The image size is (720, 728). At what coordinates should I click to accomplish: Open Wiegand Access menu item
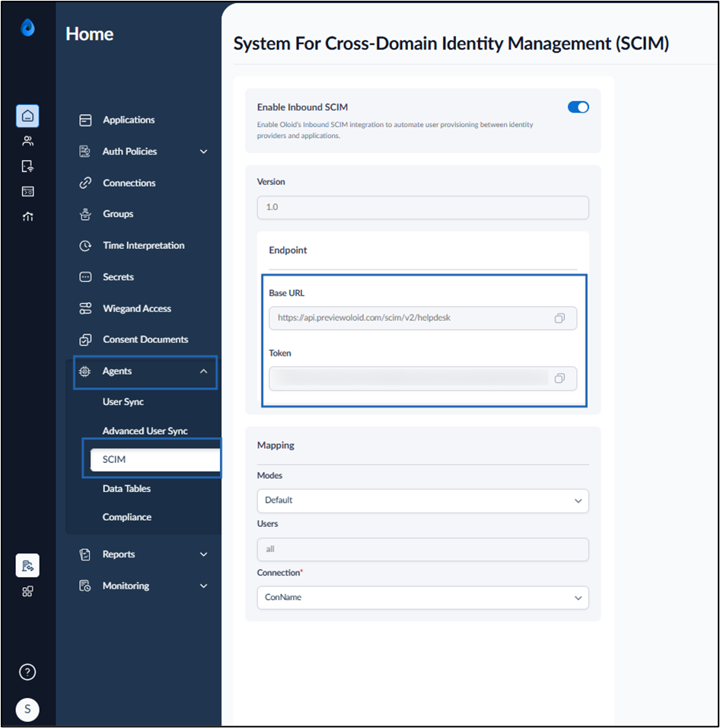[x=137, y=308]
